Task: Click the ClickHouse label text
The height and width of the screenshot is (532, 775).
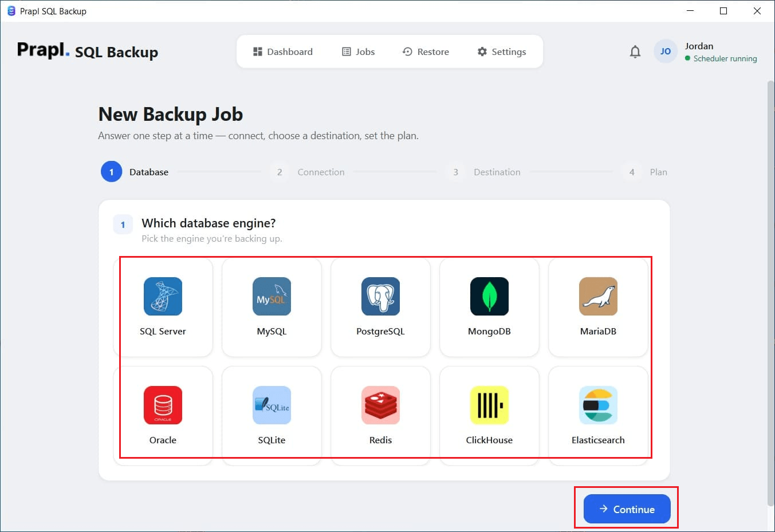Action: pos(489,440)
